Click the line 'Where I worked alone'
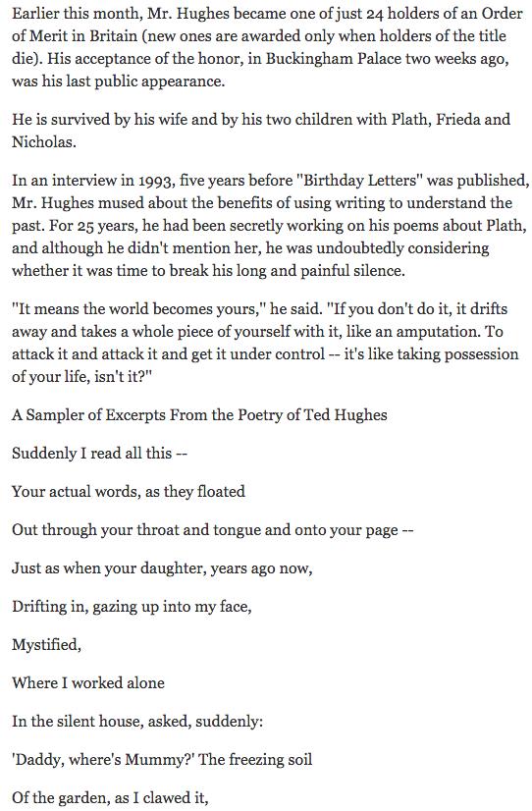 pyautogui.click(x=88, y=682)
